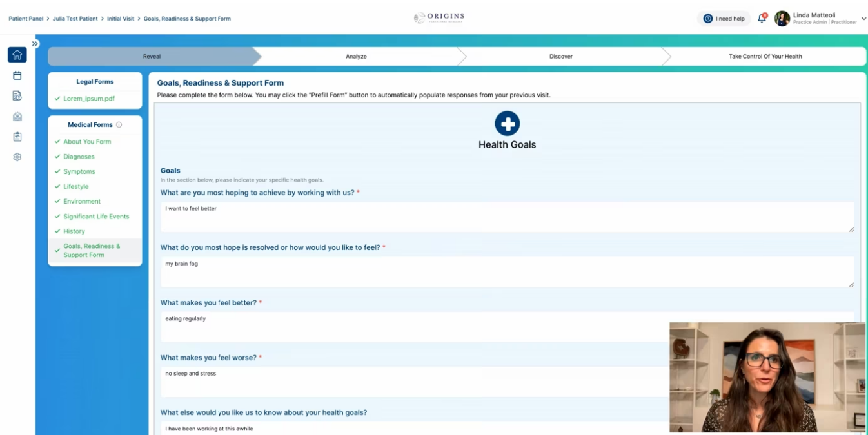Click checkmark icon beside History

click(x=57, y=231)
